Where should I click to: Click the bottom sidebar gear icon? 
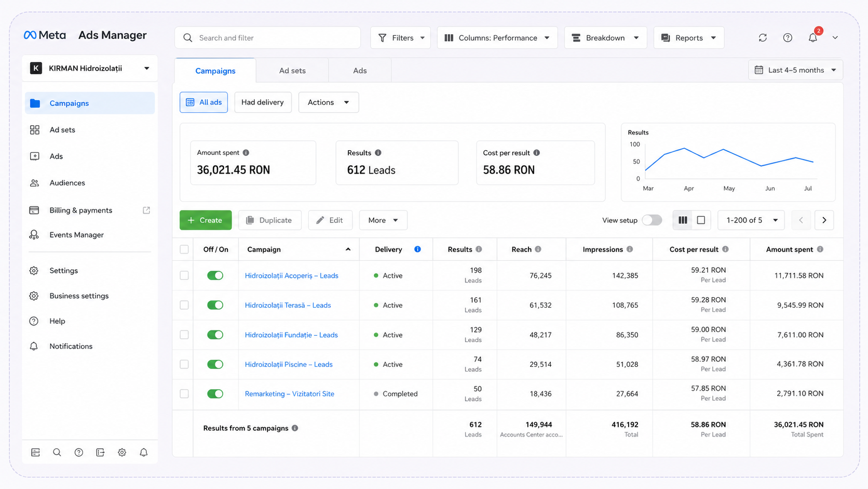pos(122,453)
